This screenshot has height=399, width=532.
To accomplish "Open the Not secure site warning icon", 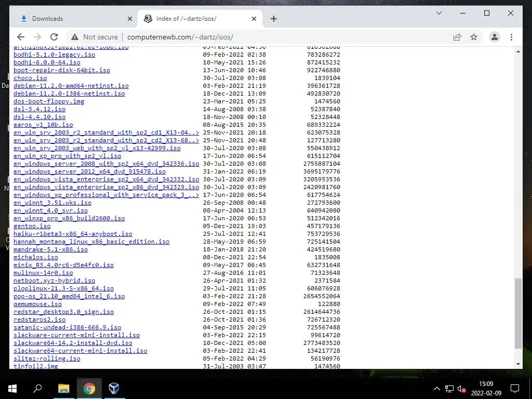I will coord(75,37).
